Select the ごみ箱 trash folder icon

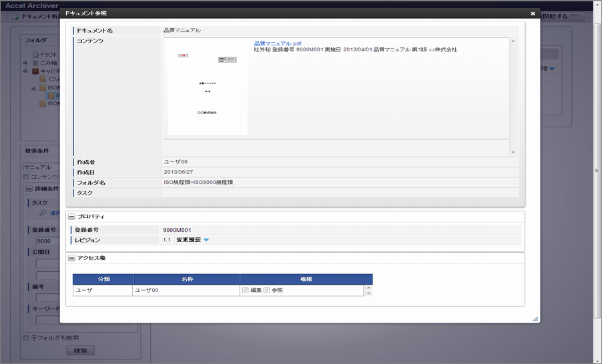(35, 63)
